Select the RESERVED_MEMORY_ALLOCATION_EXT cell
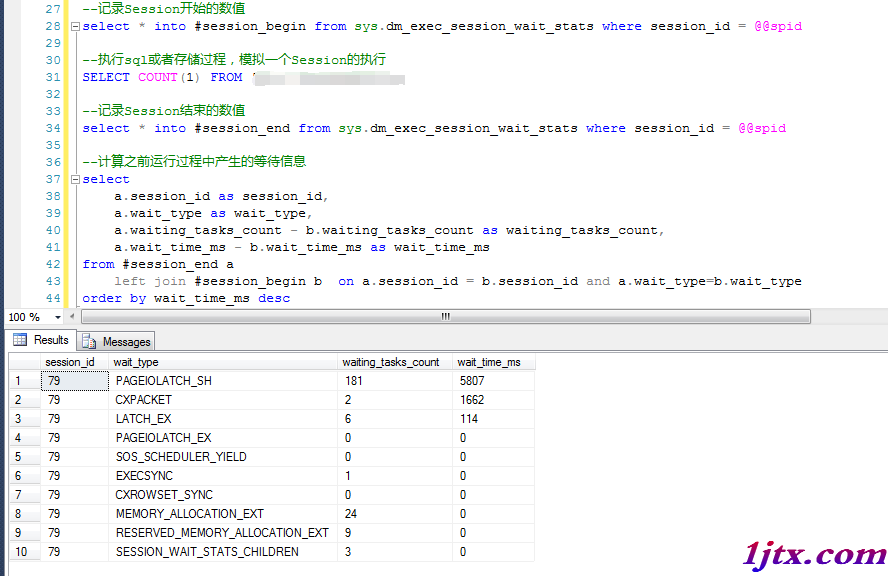Screen dimensions: 892x576 point(223,533)
